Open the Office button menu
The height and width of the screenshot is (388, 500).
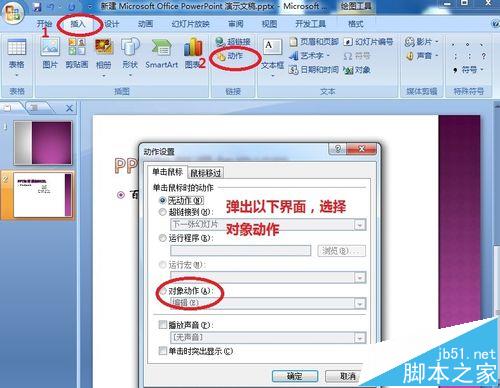tap(12, 13)
